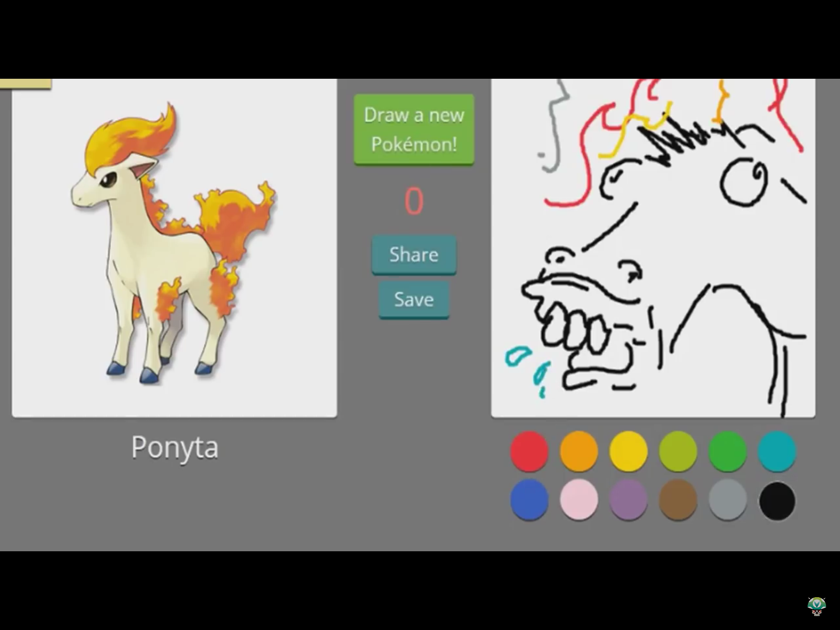
Task: Click the red score counter '0'
Action: point(414,201)
